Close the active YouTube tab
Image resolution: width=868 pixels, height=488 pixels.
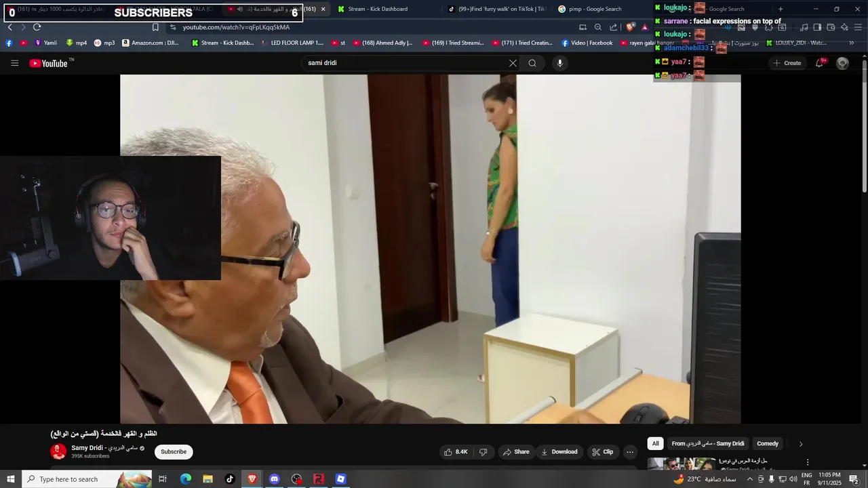point(323,9)
